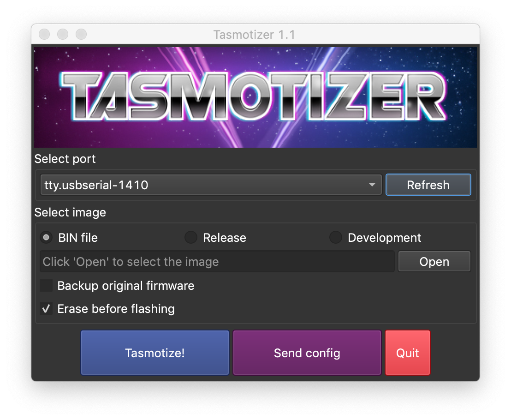
Task: Quit the Tasmotizer application
Action: tap(408, 353)
